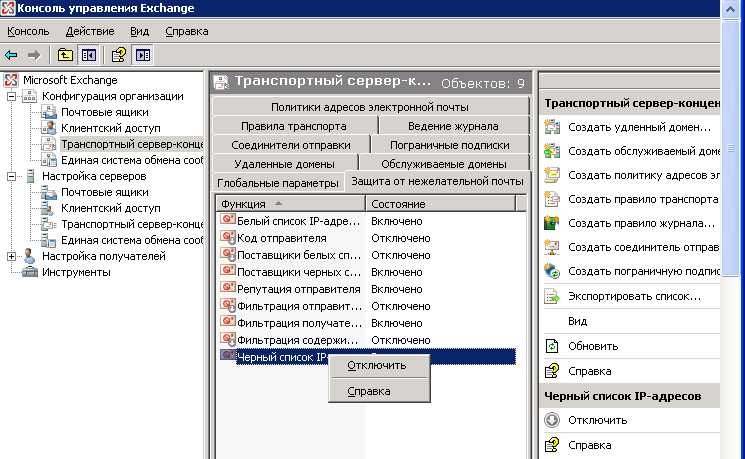The image size is (745, 459).
Task: Collapse the Настройка серверов tree node
Action: coord(11,176)
